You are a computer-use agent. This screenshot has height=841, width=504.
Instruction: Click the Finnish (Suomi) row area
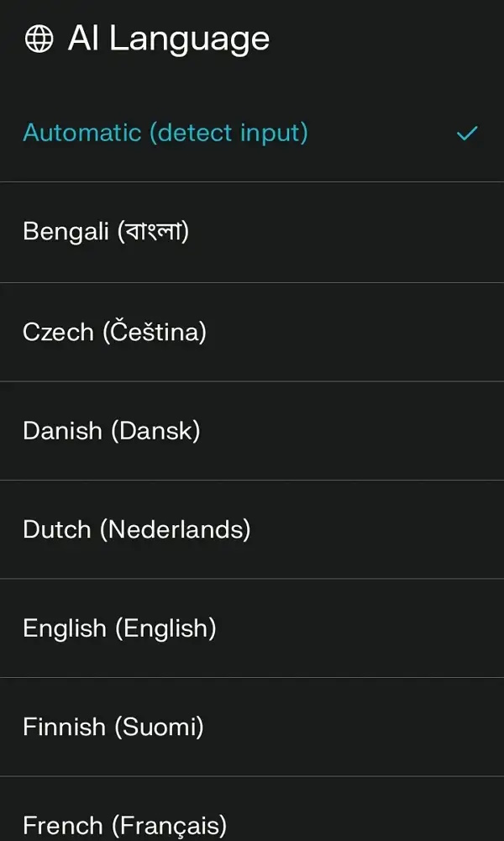click(x=113, y=728)
